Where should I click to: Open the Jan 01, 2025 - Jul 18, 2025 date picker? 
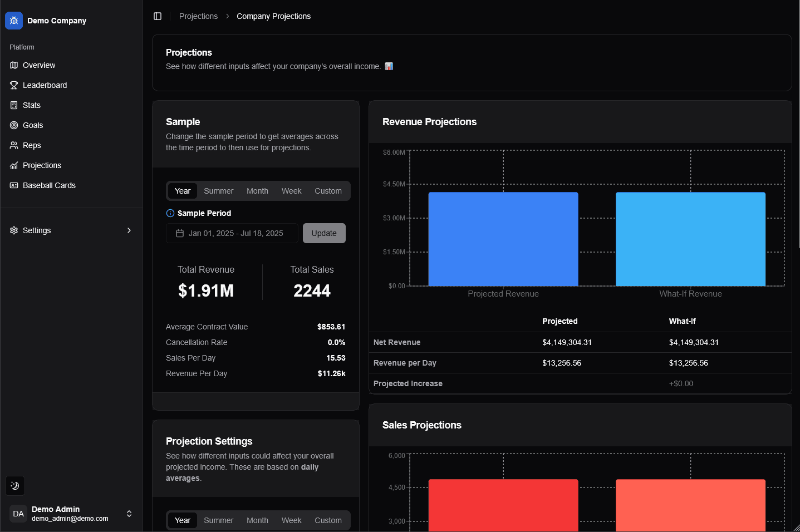[232, 233]
